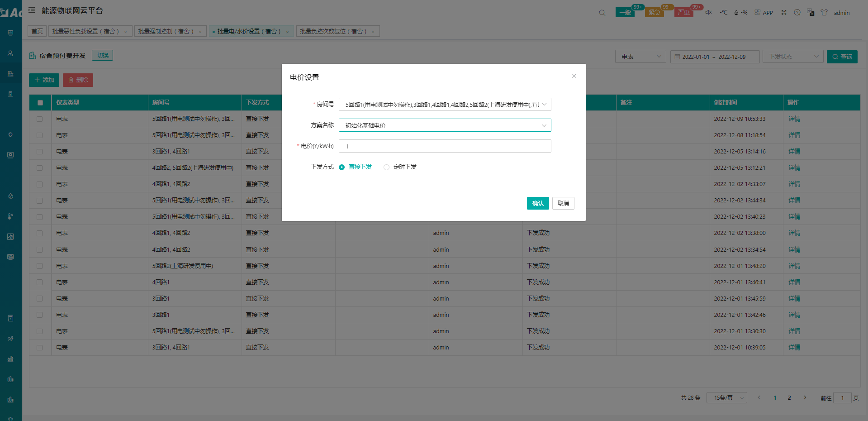Image resolution: width=868 pixels, height=421 pixels.
Task: Open the APP QR code icon
Action: point(764,13)
